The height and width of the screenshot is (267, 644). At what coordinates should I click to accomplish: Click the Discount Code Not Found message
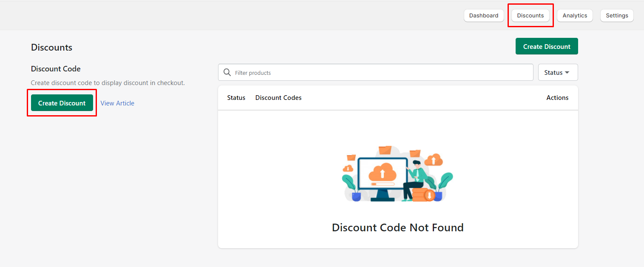397,227
